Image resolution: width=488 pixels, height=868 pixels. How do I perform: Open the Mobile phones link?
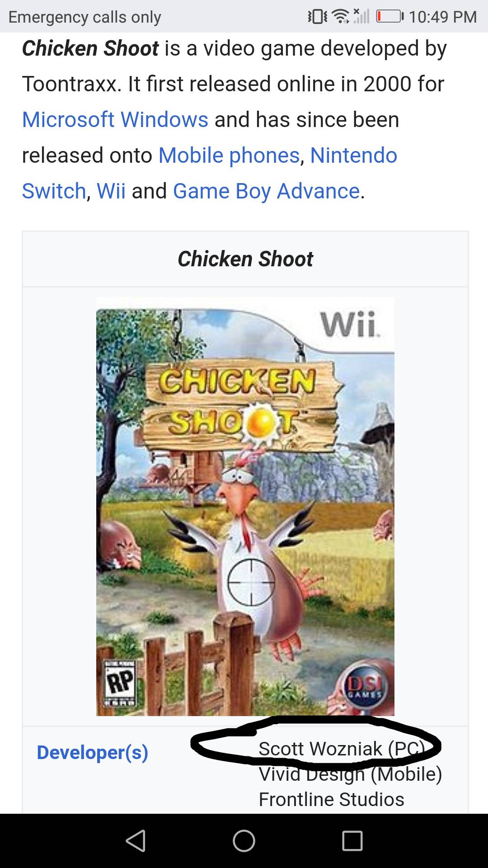(229, 156)
